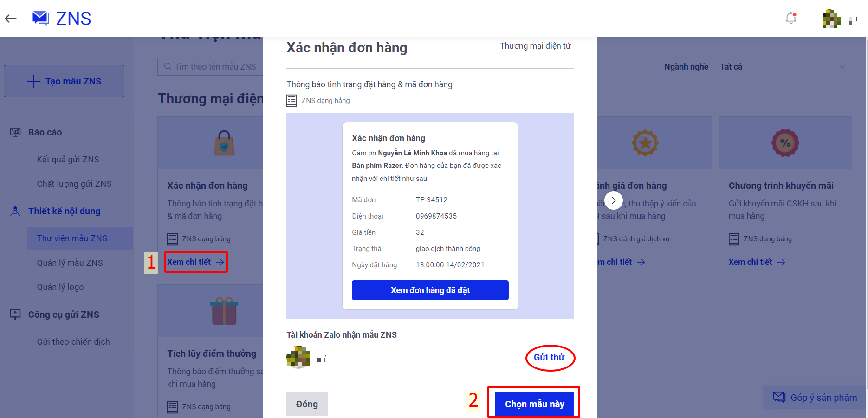Focus the Tìm theo tên mẫu ZNS field

[210, 67]
